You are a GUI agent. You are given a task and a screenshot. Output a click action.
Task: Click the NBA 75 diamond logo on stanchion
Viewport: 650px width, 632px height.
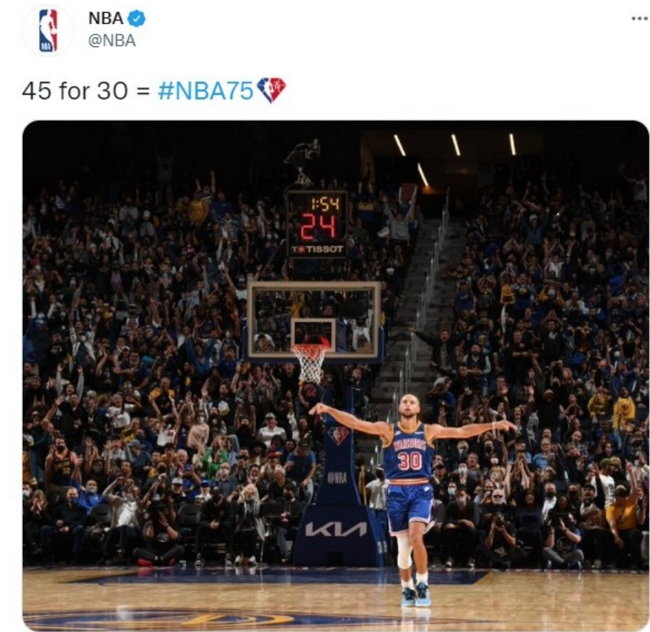tap(338, 436)
